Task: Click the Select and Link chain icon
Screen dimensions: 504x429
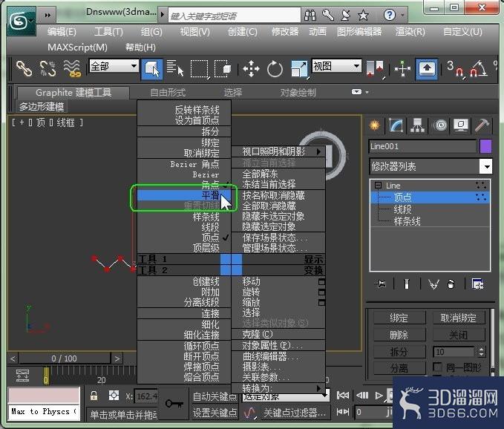Action: 24,68
